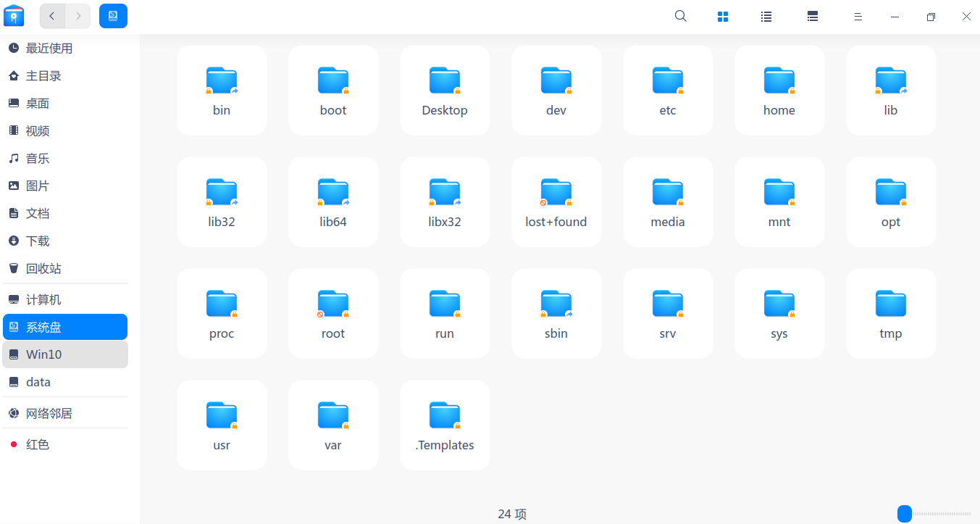
Task: Open 回收站 trash in sidebar
Action: point(43,269)
